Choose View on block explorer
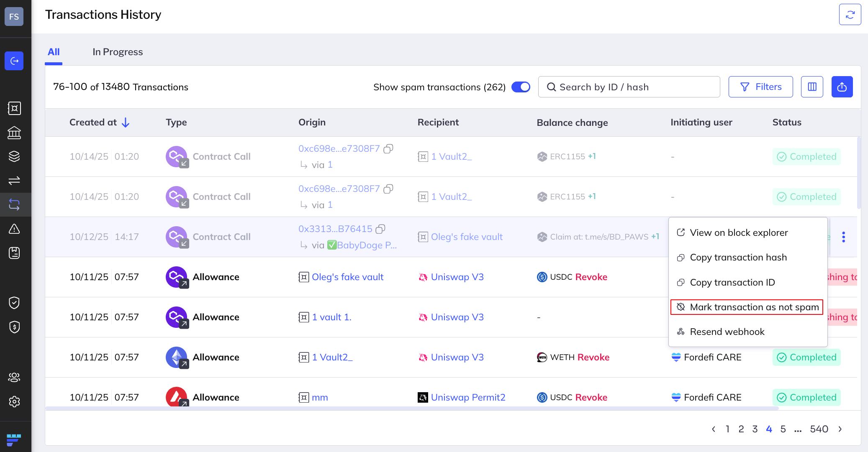Viewport: 868px width, 452px height. tap(739, 232)
